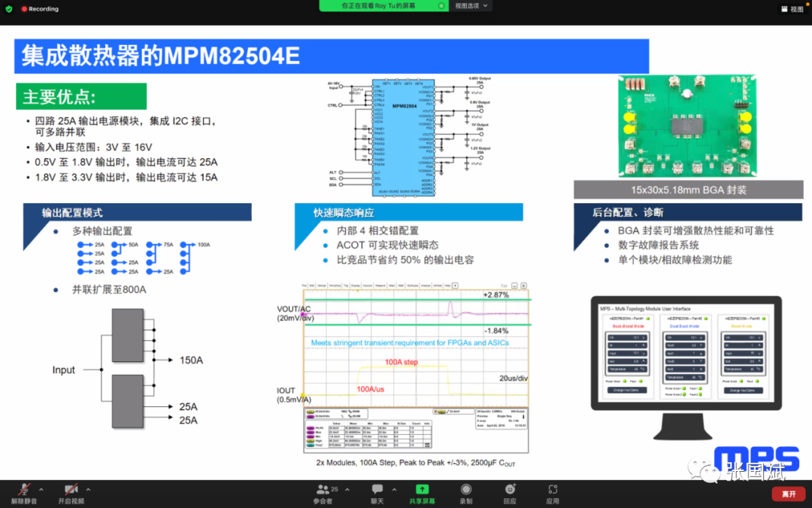Leave the meeting with 离开
Image resolution: width=812 pixels, height=508 pixels.
[789, 494]
